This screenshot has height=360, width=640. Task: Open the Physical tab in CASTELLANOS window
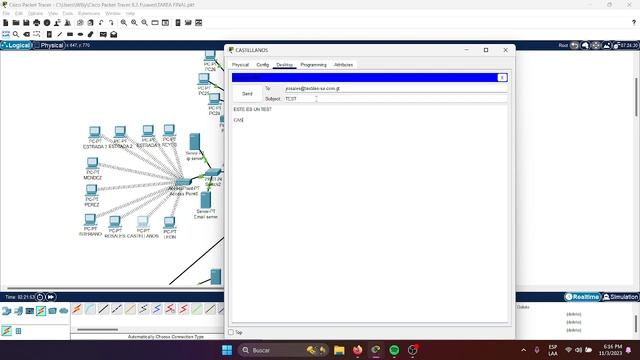point(240,65)
